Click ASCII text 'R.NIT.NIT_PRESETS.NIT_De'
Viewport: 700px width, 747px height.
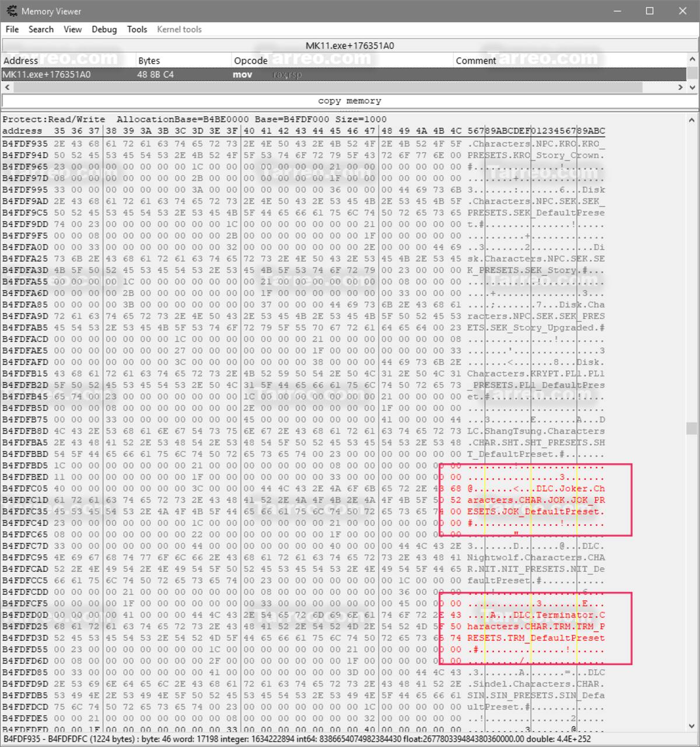536,569
